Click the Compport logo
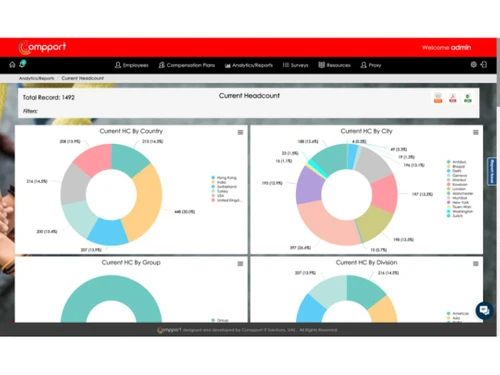Viewport: 500px width, 375px height. coord(42,48)
